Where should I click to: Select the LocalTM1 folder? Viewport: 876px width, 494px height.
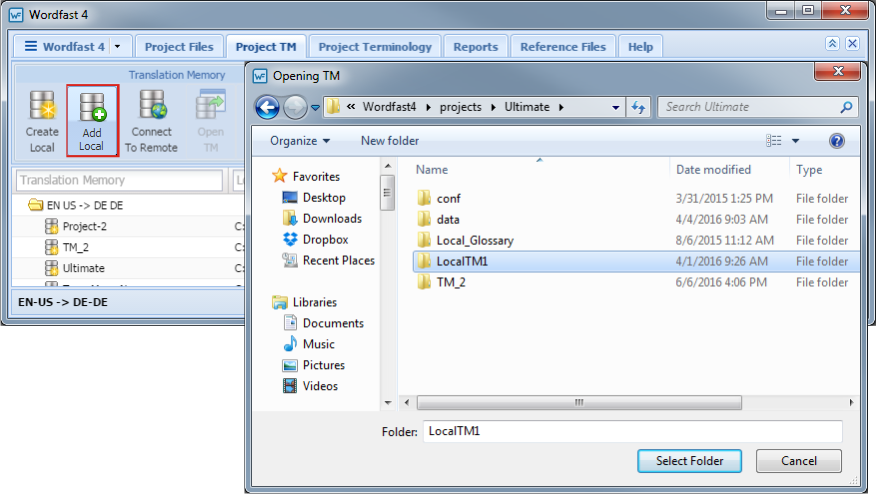[636, 261]
